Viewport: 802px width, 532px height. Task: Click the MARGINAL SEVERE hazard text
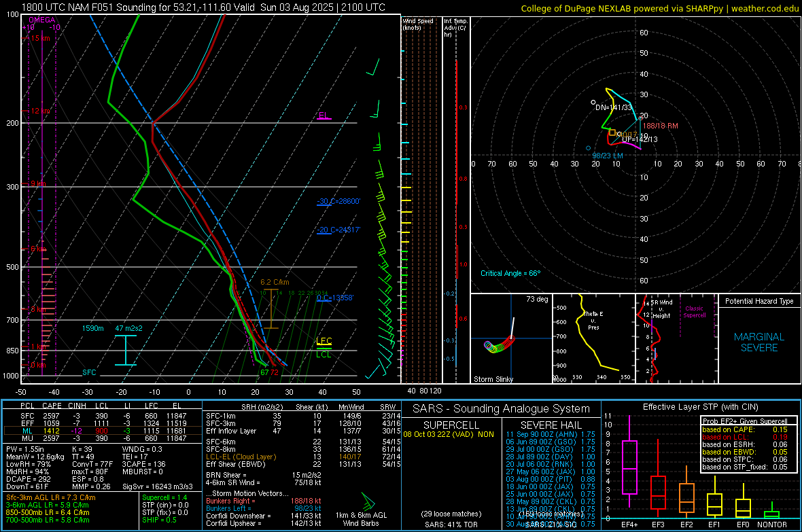coord(759,342)
